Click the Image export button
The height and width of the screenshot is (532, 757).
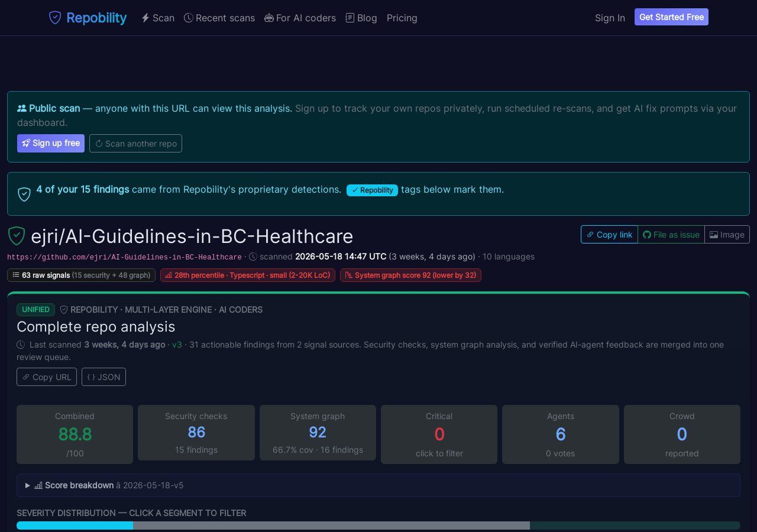coord(727,234)
